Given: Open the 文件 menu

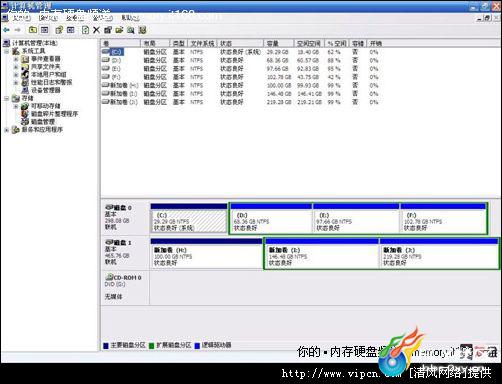Looking at the screenshot, I should [x=21, y=18].
